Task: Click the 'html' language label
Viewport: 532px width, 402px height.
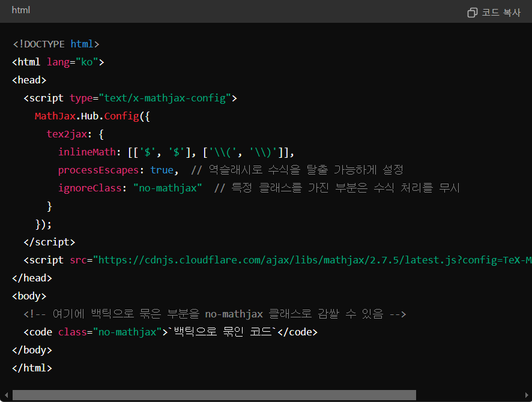Action: coord(21,10)
